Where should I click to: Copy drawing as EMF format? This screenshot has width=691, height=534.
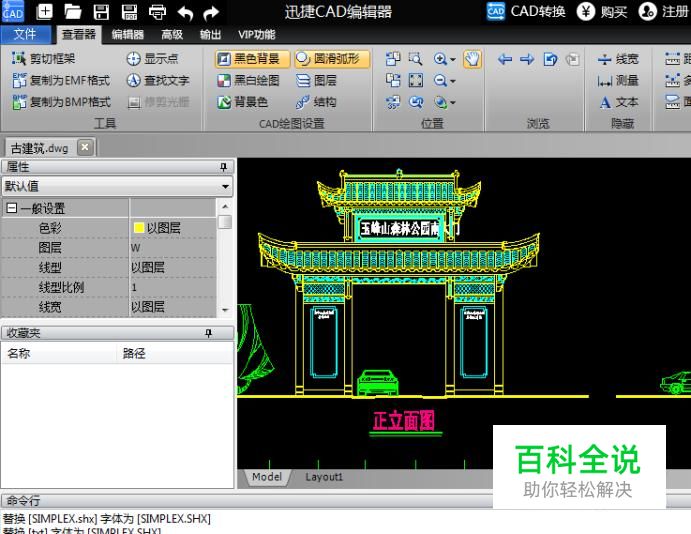pyautogui.click(x=61, y=80)
